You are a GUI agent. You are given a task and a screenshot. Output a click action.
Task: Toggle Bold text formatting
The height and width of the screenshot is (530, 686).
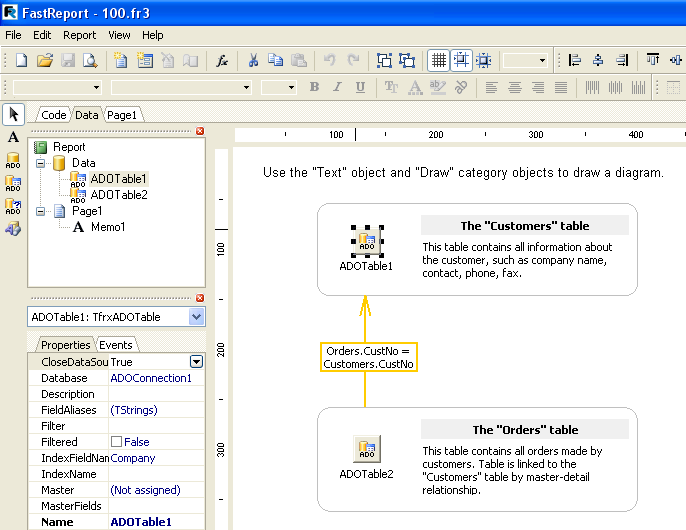[x=314, y=88]
